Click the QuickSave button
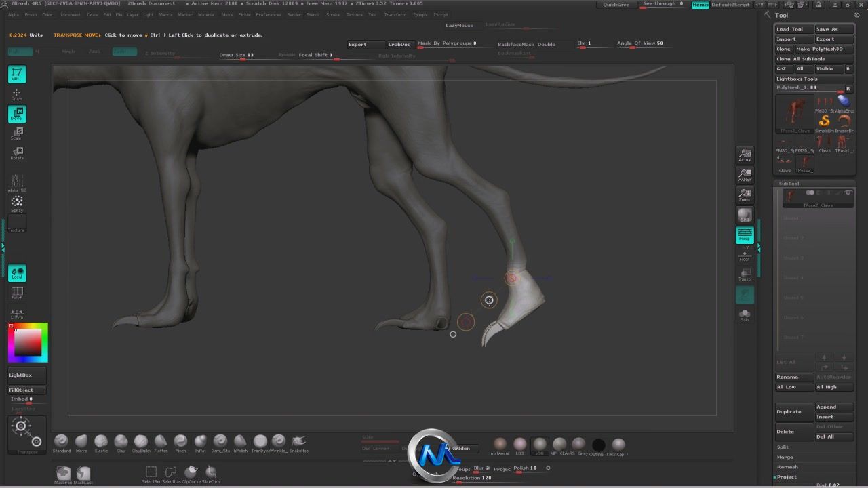The height and width of the screenshot is (488, 868). [x=616, y=5]
